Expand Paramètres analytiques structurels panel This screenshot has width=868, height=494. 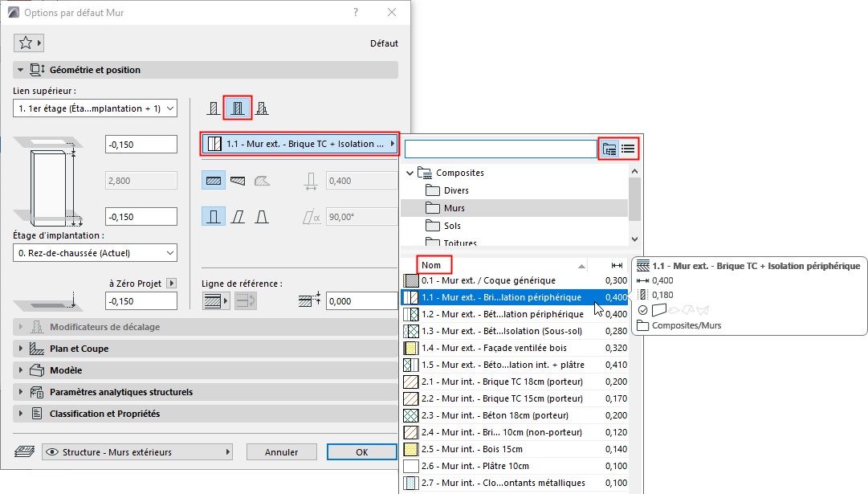(21, 391)
